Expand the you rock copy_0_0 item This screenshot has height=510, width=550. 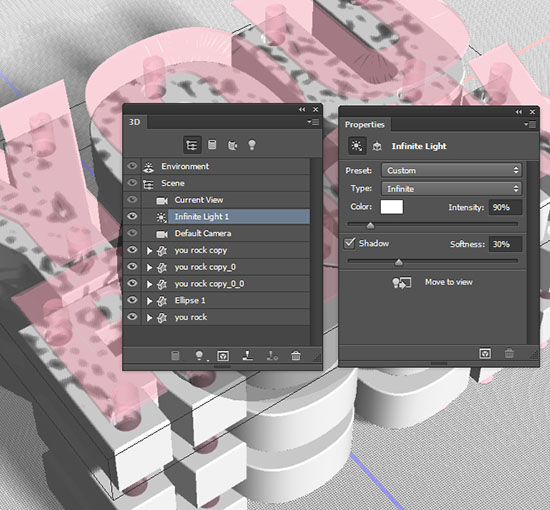tap(149, 284)
